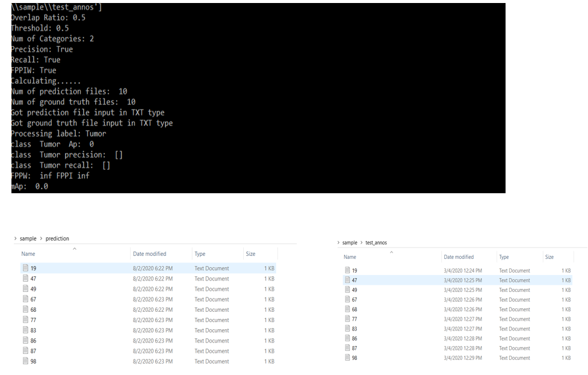This screenshot has width=588, height=375.
Task: Click the 98 document icon in prediction folder
Action: [25, 361]
